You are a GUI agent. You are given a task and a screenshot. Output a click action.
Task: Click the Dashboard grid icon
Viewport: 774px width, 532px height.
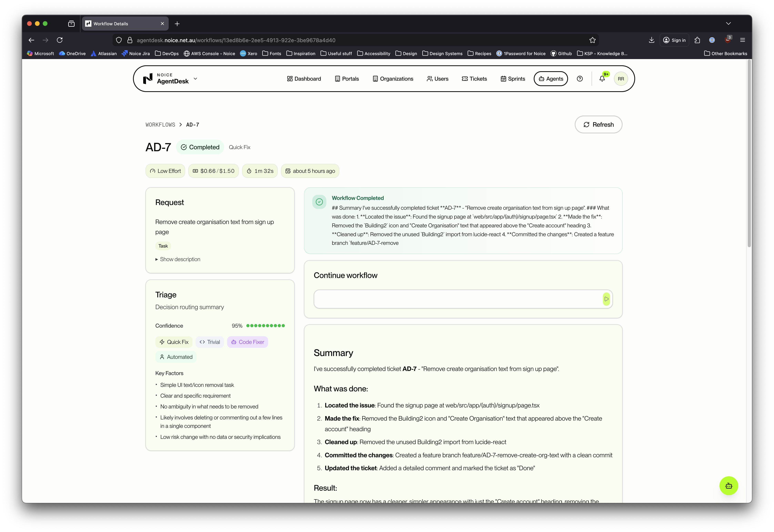(290, 79)
